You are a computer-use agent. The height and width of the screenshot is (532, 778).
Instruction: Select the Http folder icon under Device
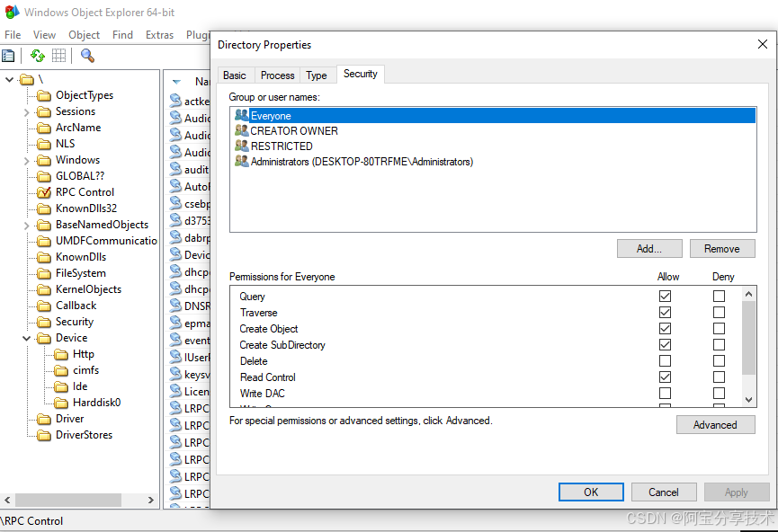[x=61, y=354]
